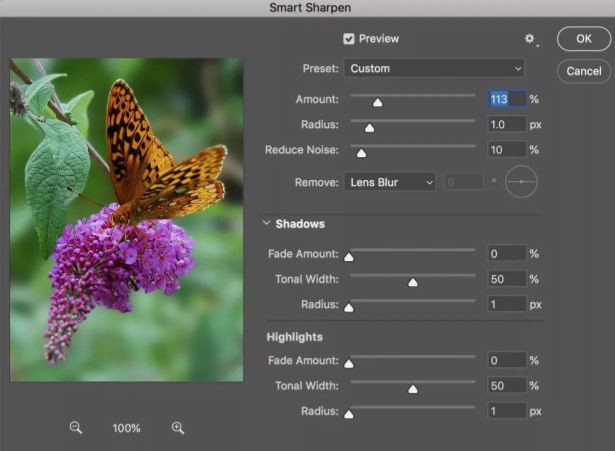Zoom in the preview with plus magnifier
Image resolution: width=615 pixels, height=451 pixels.
[x=178, y=428]
